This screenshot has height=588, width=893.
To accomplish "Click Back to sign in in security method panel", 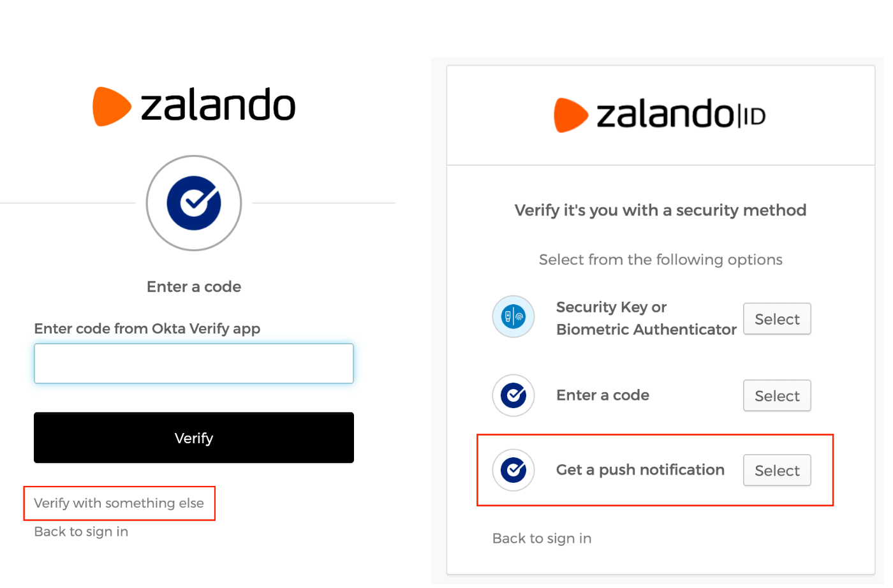I will click(542, 538).
